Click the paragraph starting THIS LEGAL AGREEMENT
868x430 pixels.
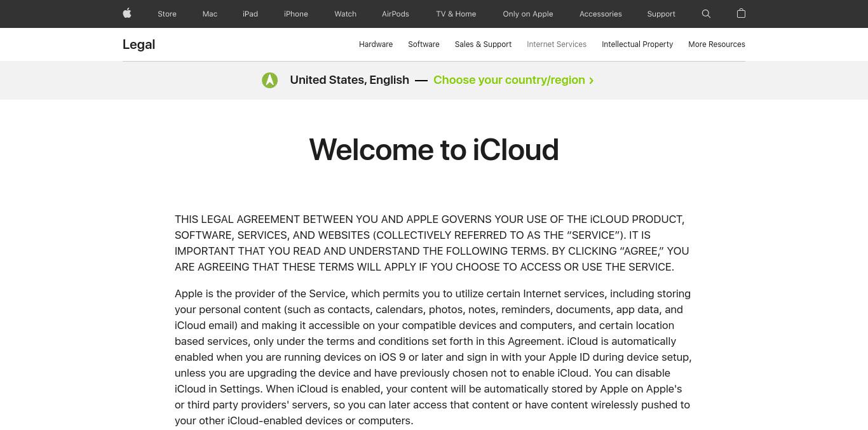tap(433, 243)
